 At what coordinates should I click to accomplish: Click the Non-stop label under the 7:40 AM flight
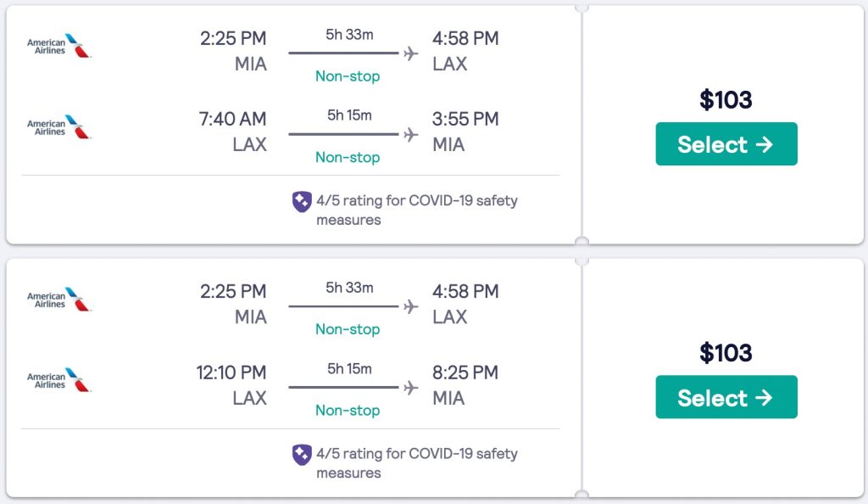348,157
